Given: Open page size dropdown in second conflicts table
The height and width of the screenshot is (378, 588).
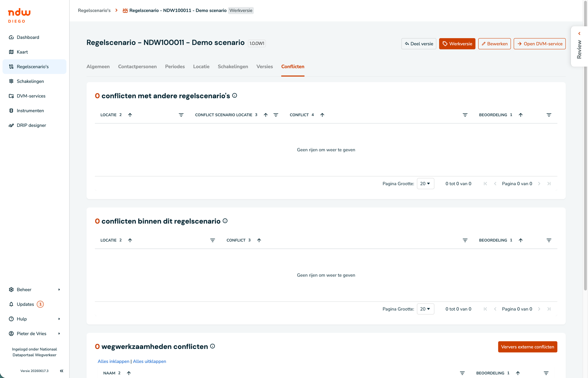Looking at the screenshot, I should click(x=425, y=309).
